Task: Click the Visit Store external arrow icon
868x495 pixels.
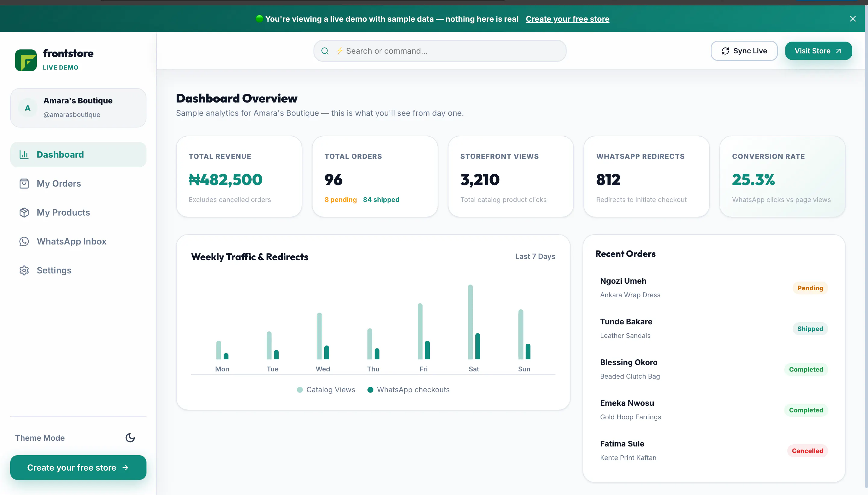Action: pos(838,51)
